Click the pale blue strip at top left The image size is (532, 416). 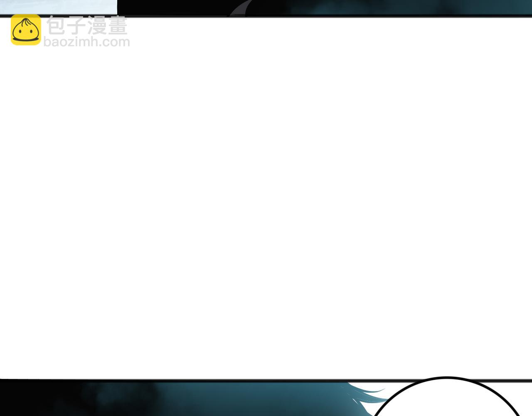58,7
